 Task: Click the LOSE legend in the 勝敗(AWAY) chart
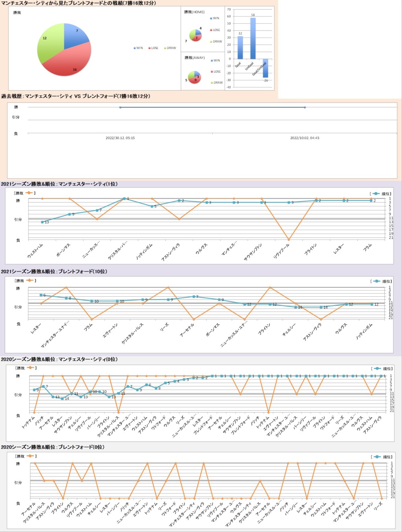215,72
